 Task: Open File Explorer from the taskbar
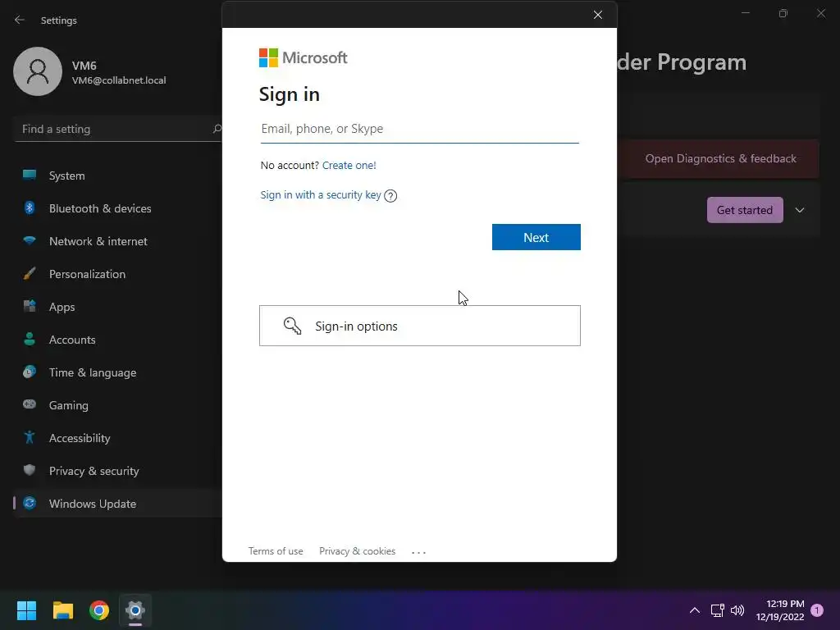coord(62,610)
